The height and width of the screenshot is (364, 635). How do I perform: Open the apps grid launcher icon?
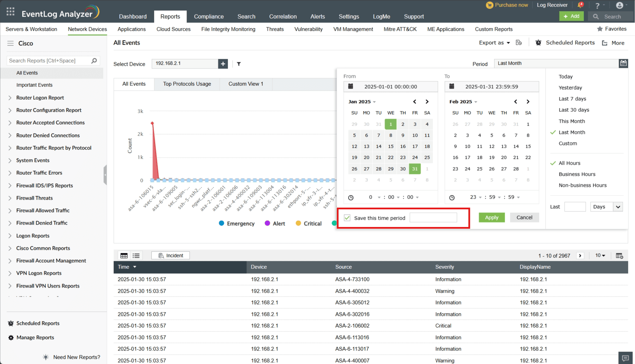coord(10,12)
